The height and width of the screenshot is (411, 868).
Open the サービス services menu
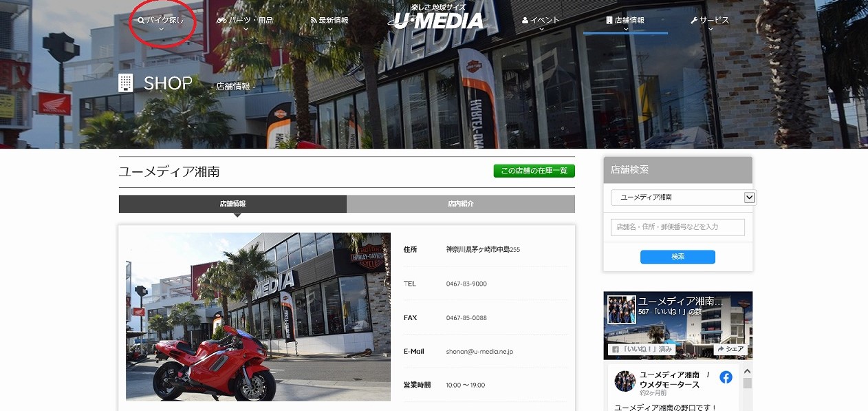(x=710, y=21)
